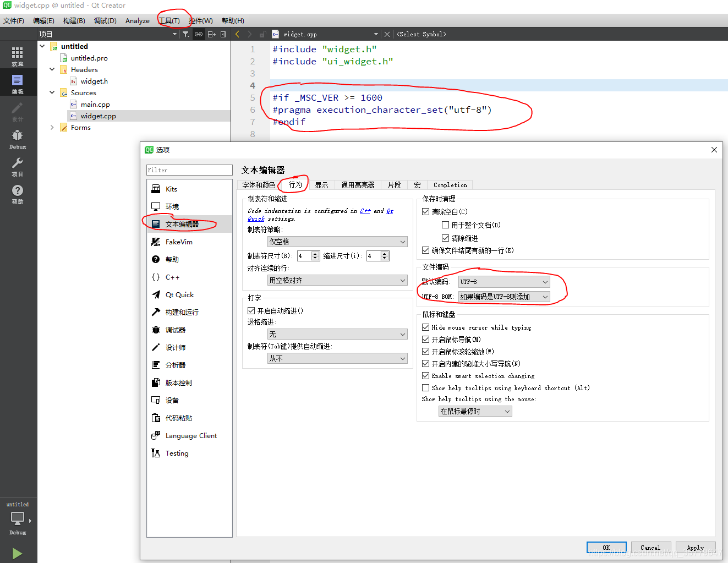Toggle 确保文件结尾有新的一行 checkbox

425,250
